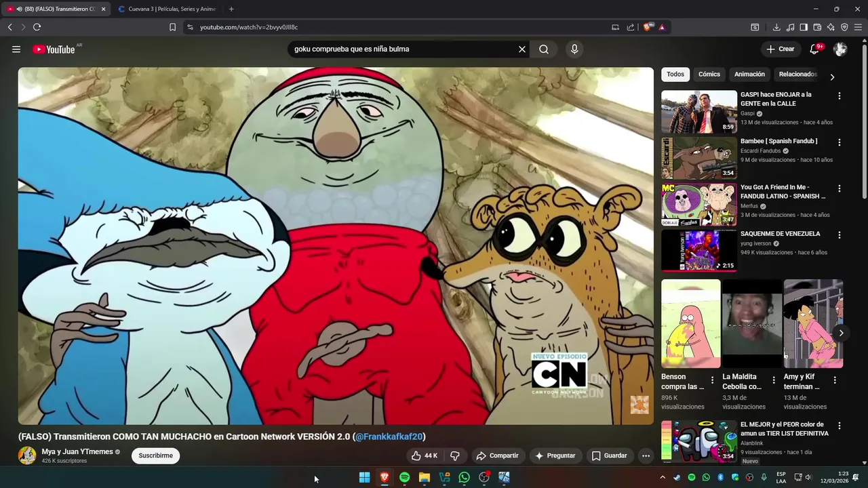Open SAQUENME DE VENEZUELA thumbnail
Screen dimensions: 868x488
coord(699,251)
